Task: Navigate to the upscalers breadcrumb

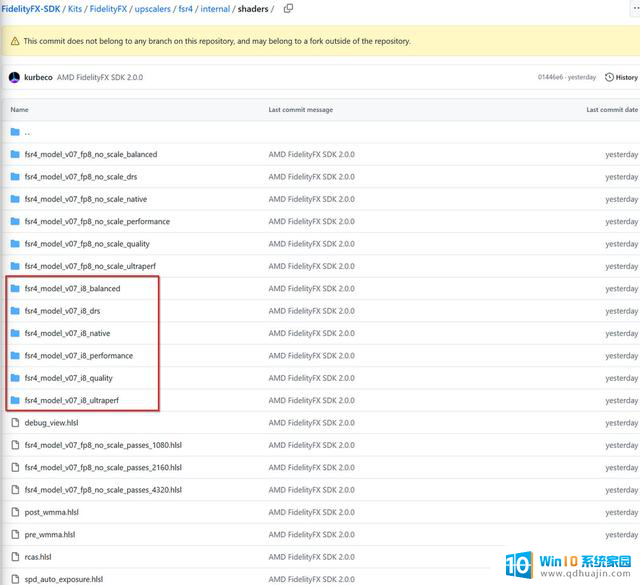Action: (153, 9)
